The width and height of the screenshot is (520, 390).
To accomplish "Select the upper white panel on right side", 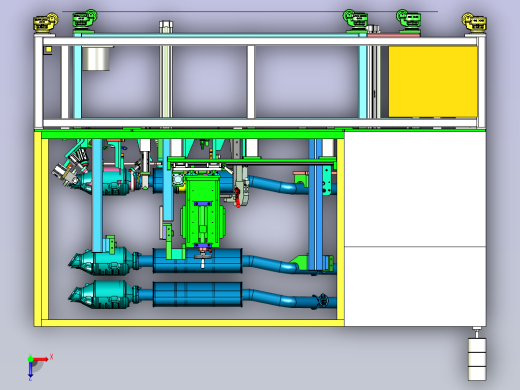I will coord(415,189).
